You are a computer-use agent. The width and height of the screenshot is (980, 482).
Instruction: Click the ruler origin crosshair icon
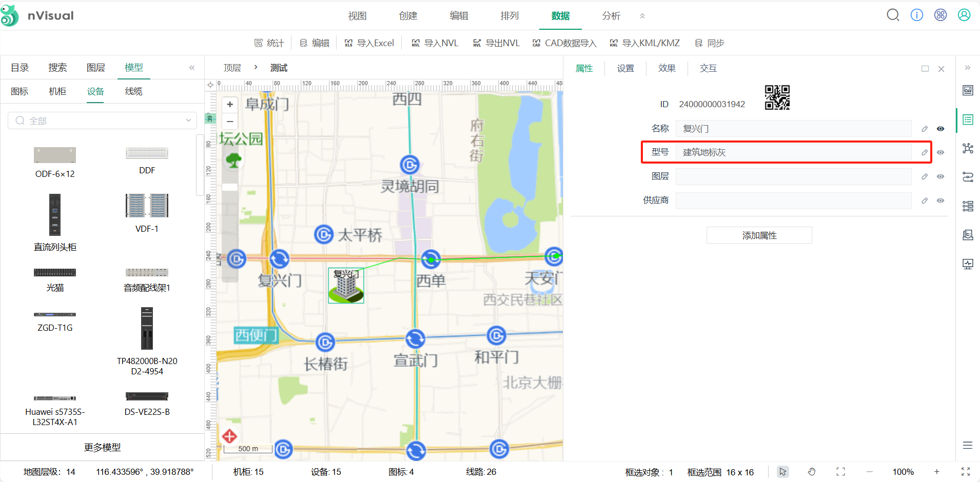tap(210, 85)
